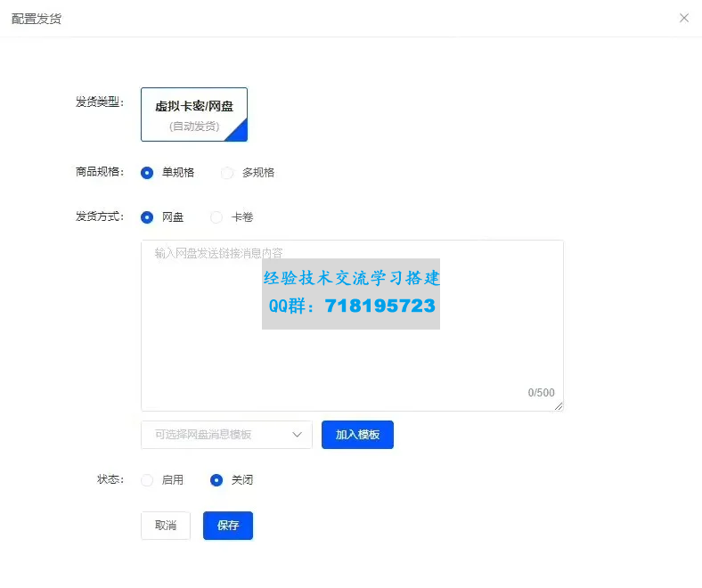Click the chevron arrow on the template selector

point(298,435)
